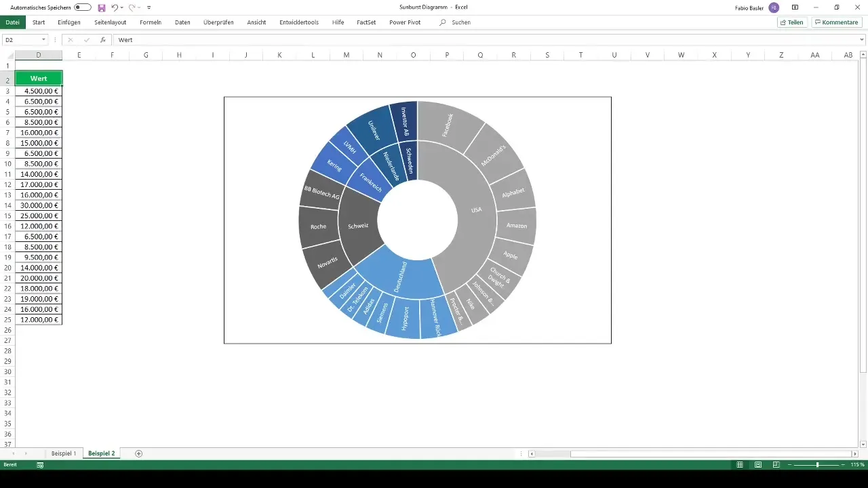Open the Kommentare button

(x=837, y=22)
